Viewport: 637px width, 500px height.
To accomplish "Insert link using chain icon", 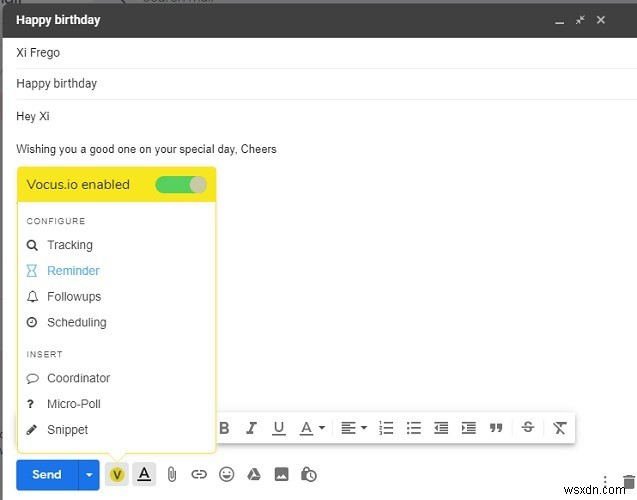I will [199, 474].
